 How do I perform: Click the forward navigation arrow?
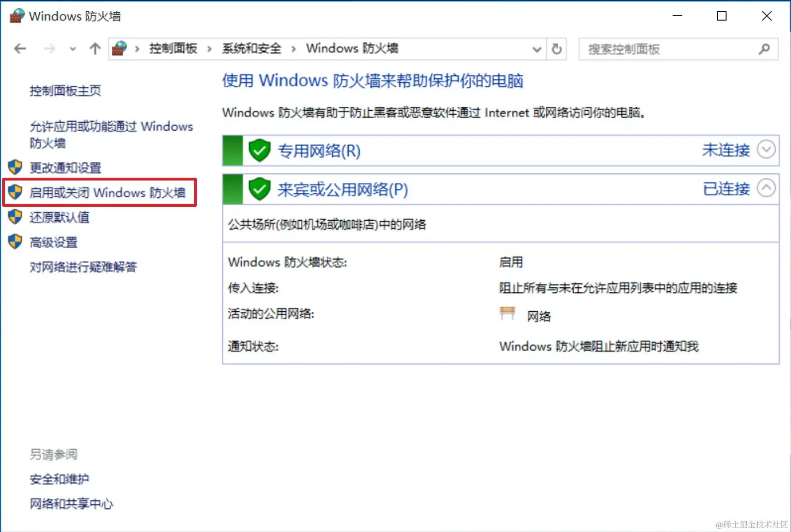click(x=49, y=48)
